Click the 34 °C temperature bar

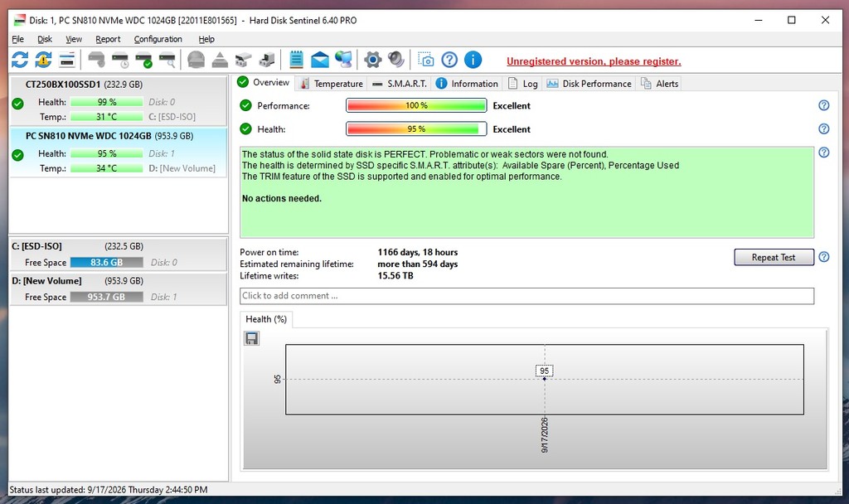coord(107,168)
